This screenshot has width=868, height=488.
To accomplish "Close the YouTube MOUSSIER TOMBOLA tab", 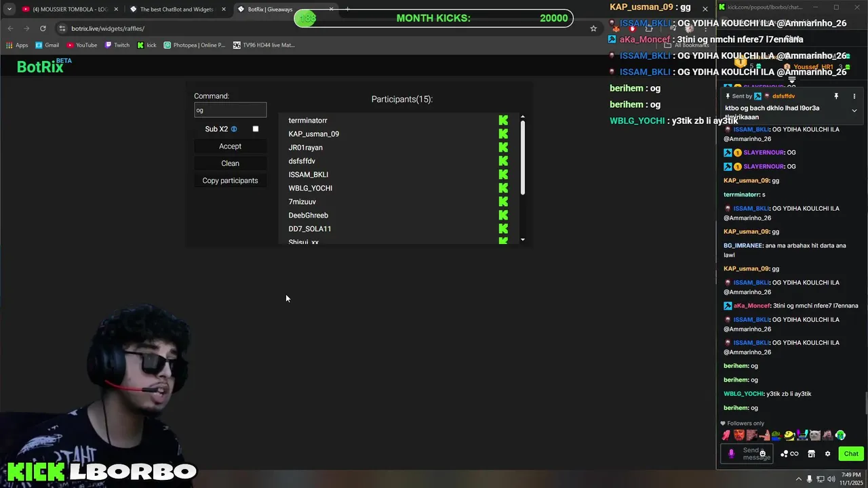I will [x=116, y=9].
